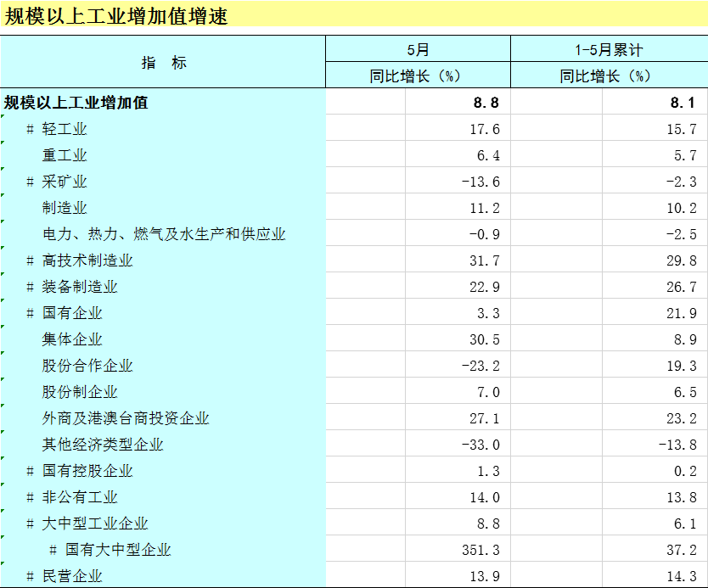The width and height of the screenshot is (708, 588).
Task: Select the 股份合作企业 May value -23.2
Action: pos(480,366)
